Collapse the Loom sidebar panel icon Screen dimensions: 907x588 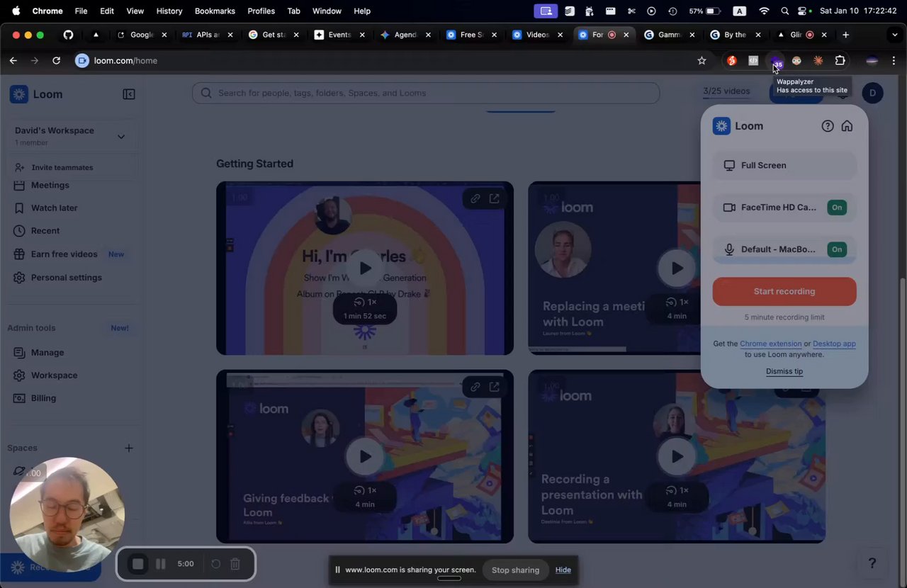pos(129,94)
